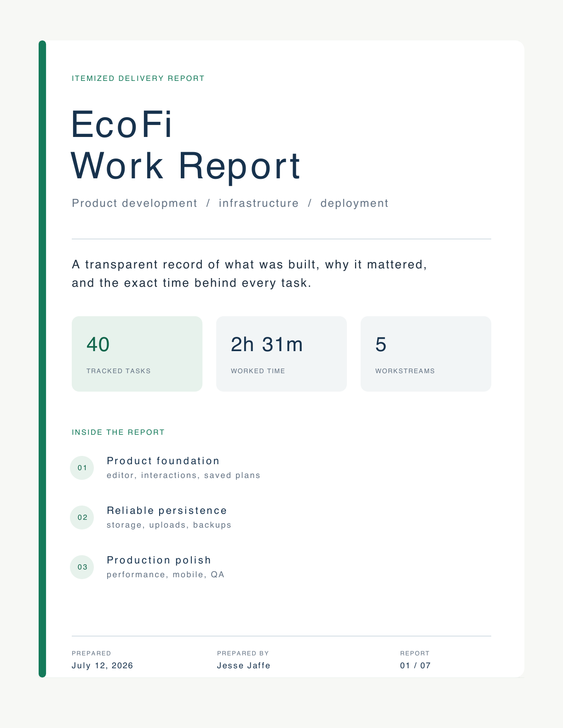Click the 'REPORT' footer label
563x728 pixels.
point(415,654)
